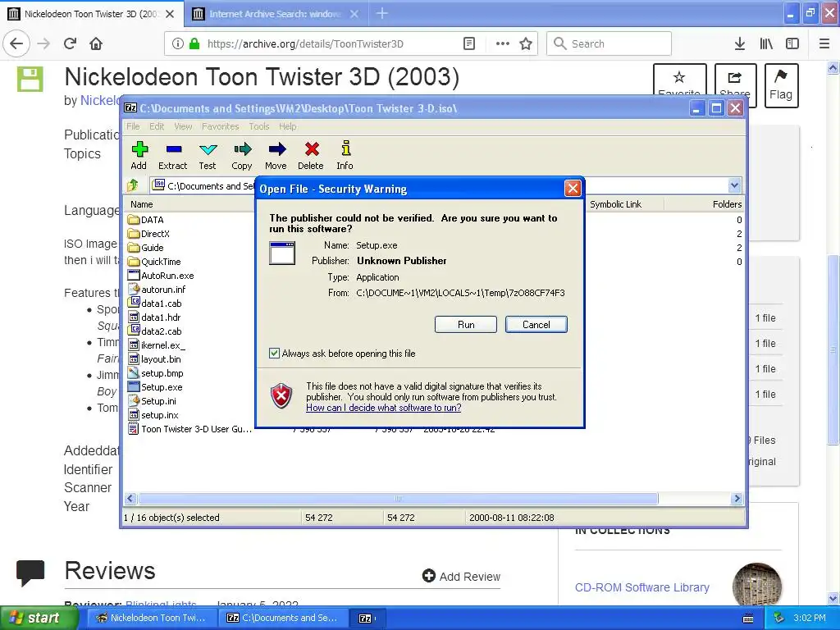Viewport: 840px width, 630px height.
Task: Click the Favorite star button
Action: [679, 80]
